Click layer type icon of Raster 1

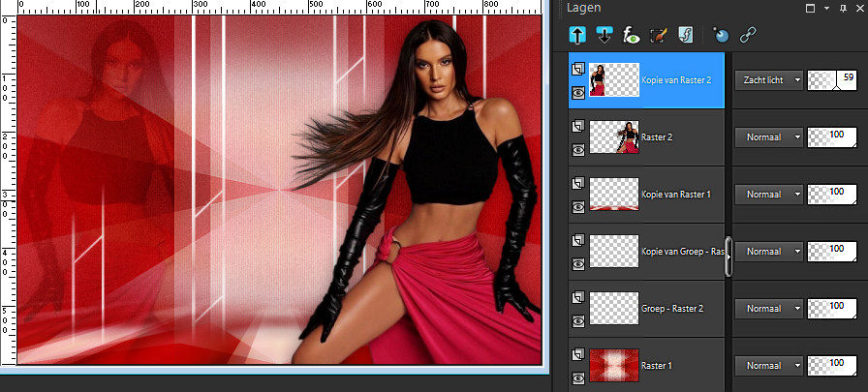pyautogui.click(x=577, y=354)
